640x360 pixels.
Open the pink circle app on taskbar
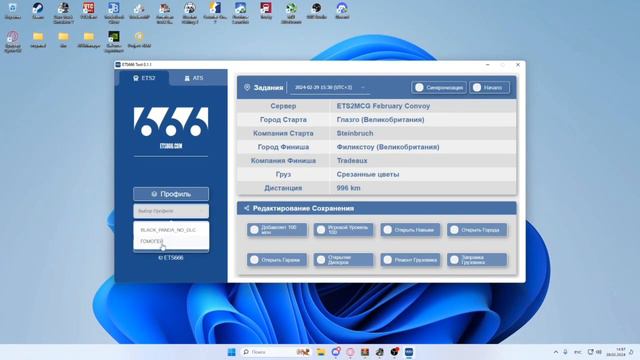click(350, 352)
